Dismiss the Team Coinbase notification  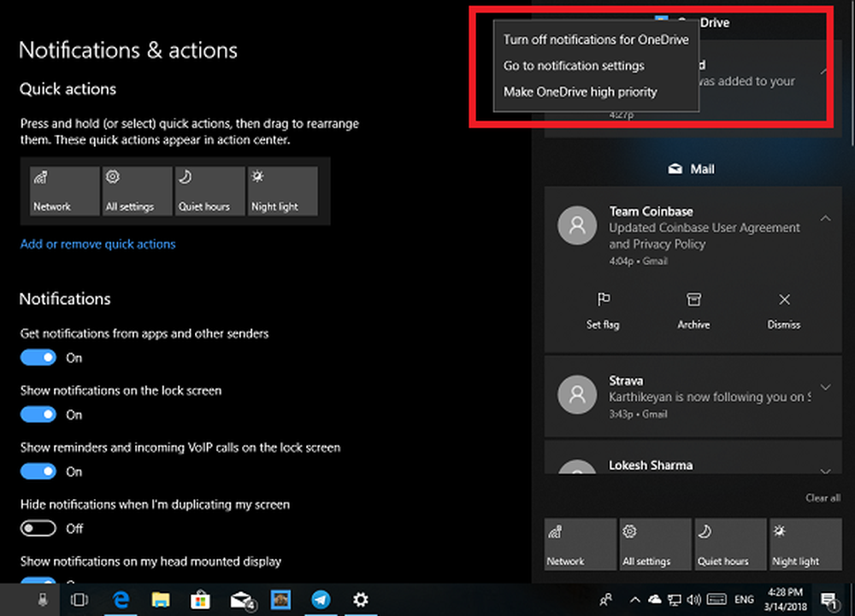pyautogui.click(x=784, y=301)
